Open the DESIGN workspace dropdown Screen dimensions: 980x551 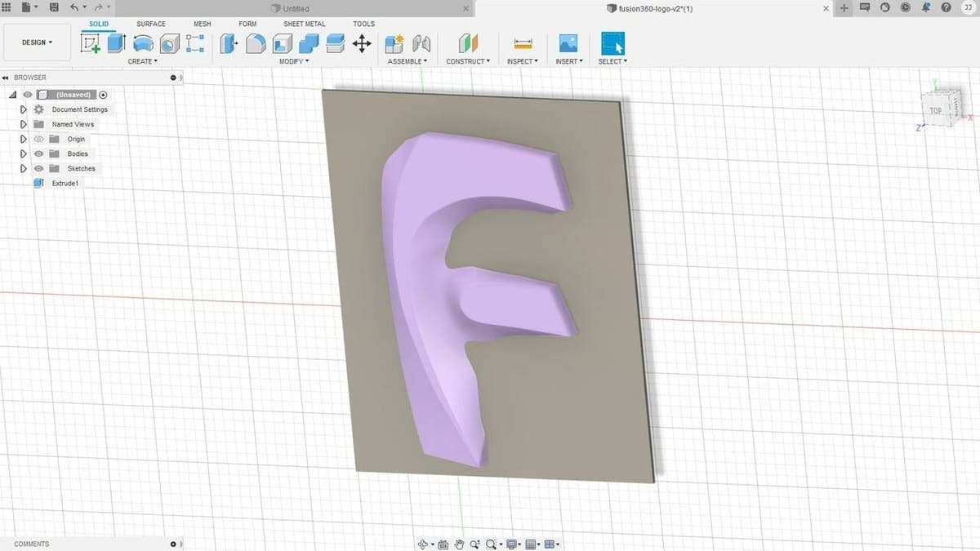37,42
